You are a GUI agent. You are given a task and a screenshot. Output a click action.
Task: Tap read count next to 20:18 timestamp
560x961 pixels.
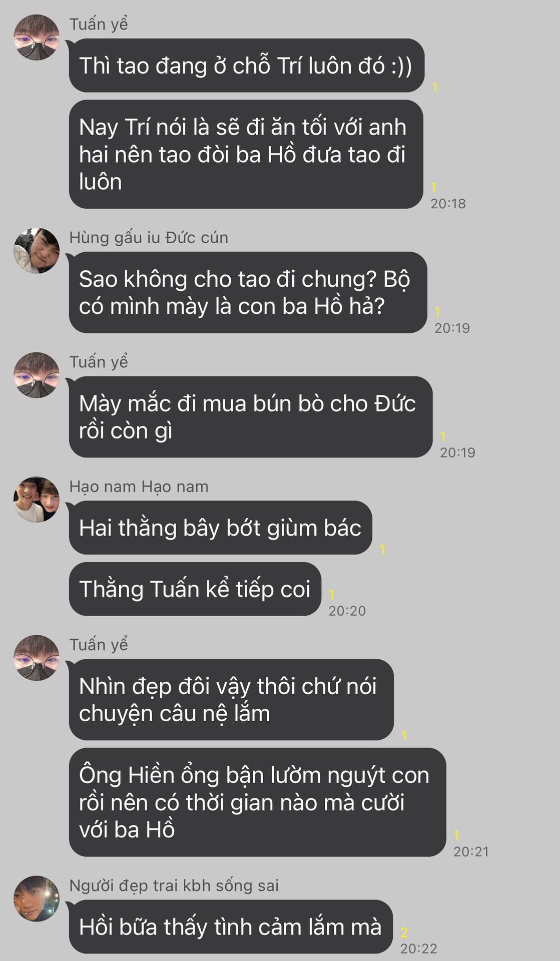(x=433, y=188)
